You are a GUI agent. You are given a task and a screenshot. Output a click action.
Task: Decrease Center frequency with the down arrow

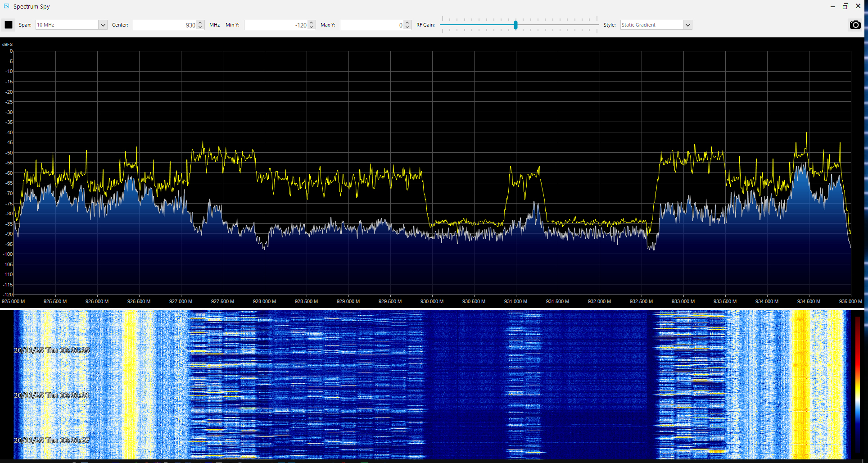coord(200,27)
